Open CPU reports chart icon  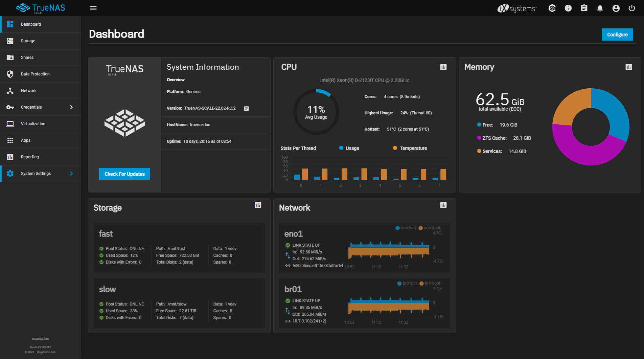pyautogui.click(x=443, y=67)
